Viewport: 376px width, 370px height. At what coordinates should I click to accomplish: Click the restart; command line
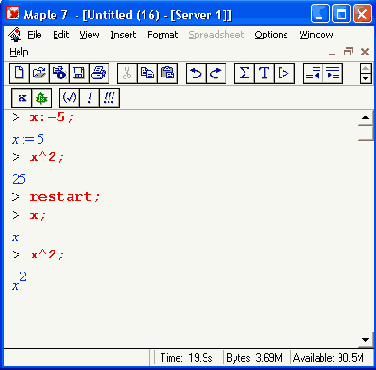(x=65, y=197)
